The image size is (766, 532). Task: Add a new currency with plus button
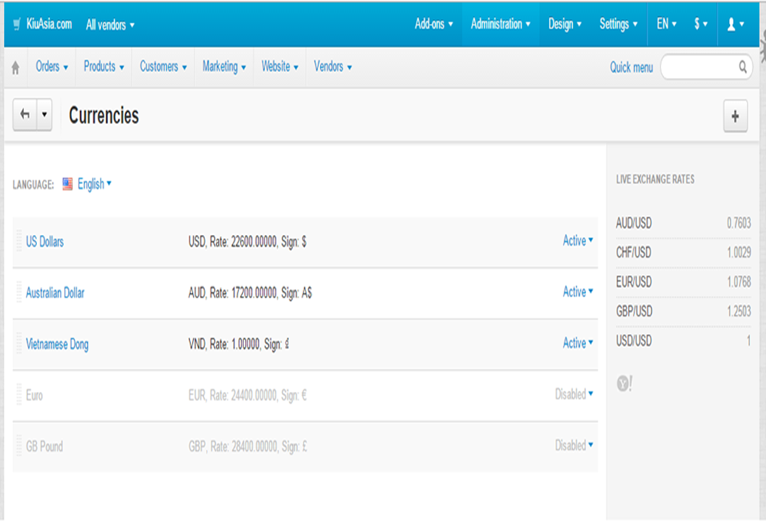[735, 116]
